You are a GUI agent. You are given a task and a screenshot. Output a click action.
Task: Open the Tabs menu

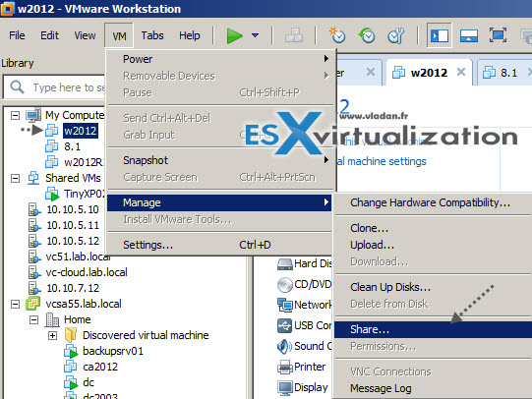[152, 35]
